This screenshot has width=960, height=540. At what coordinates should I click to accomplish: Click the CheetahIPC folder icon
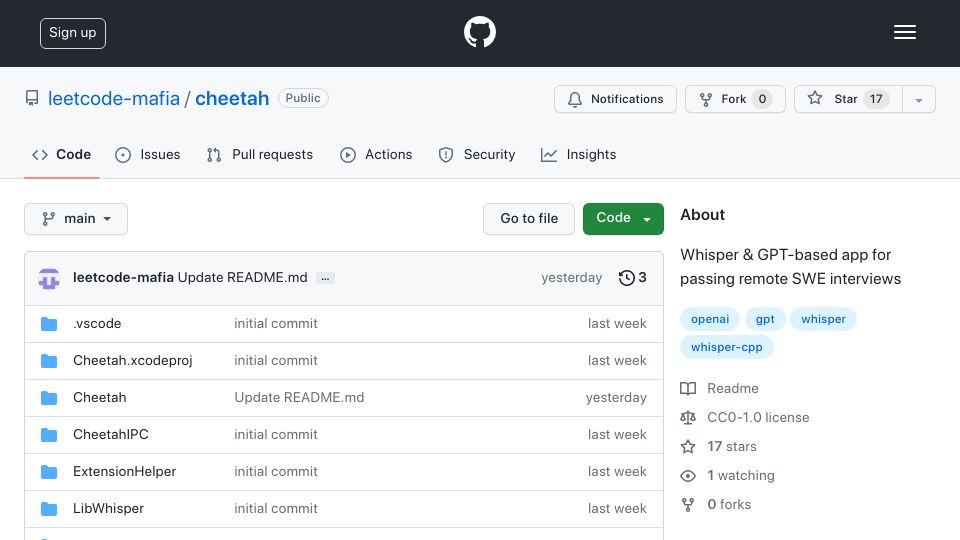pyautogui.click(x=49, y=435)
